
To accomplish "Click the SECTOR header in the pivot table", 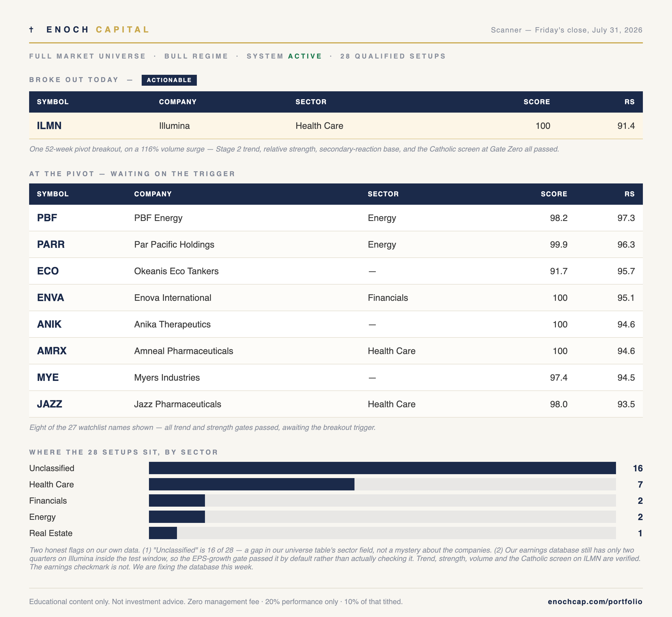I will pos(383,194).
